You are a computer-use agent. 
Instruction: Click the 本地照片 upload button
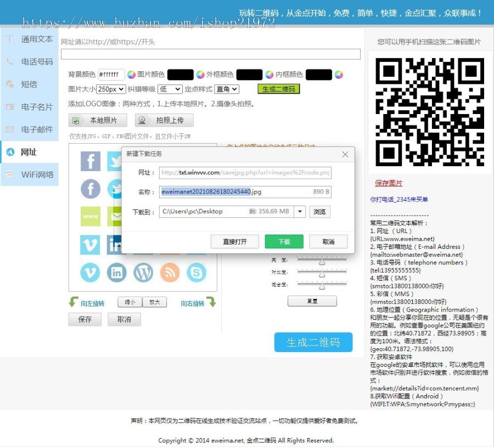98,120
